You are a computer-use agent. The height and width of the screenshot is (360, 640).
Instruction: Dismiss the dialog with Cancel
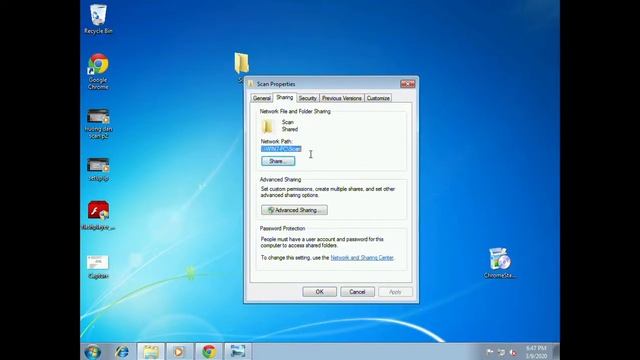point(357,292)
